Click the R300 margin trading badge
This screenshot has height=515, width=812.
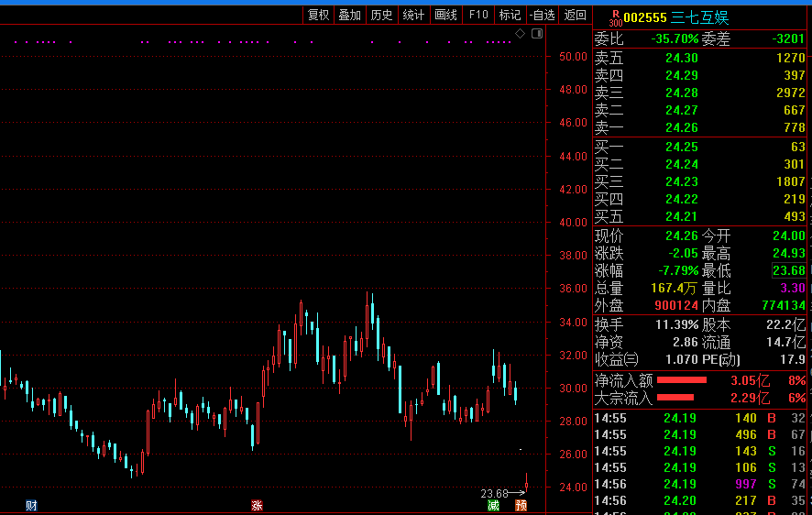(x=616, y=16)
